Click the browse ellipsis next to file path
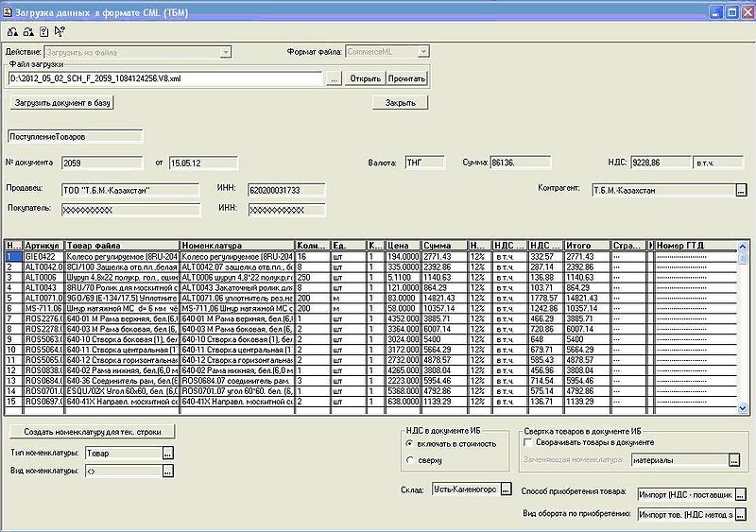The image size is (756, 532). [x=334, y=78]
